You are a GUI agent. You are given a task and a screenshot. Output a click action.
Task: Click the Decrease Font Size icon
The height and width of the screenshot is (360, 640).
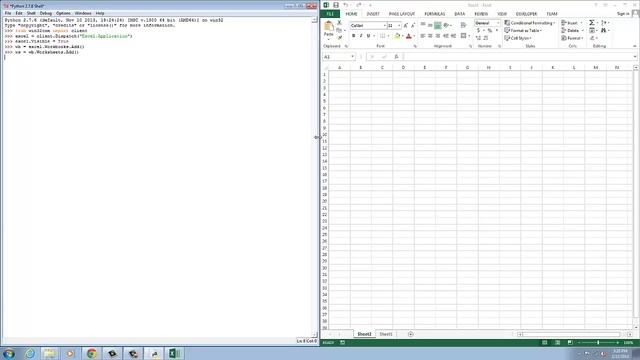pos(413,25)
